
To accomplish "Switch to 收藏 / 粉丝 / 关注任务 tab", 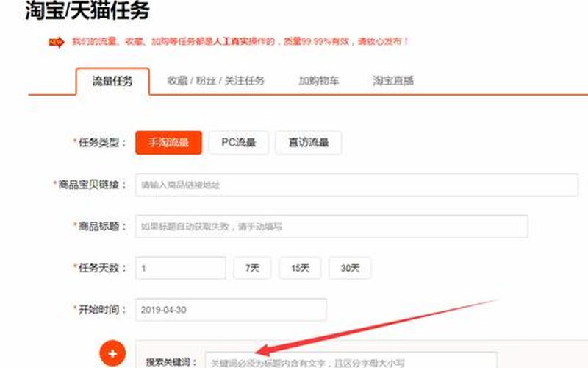I will pyautogui.click(x=215, y=81).
